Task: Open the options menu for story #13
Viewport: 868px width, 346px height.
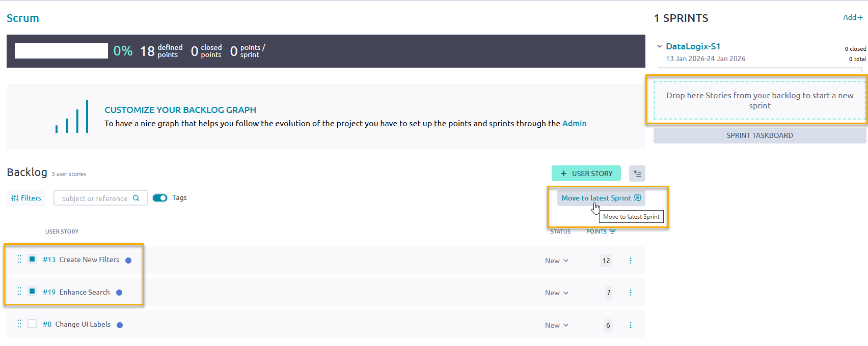Action: coord(630,261)
